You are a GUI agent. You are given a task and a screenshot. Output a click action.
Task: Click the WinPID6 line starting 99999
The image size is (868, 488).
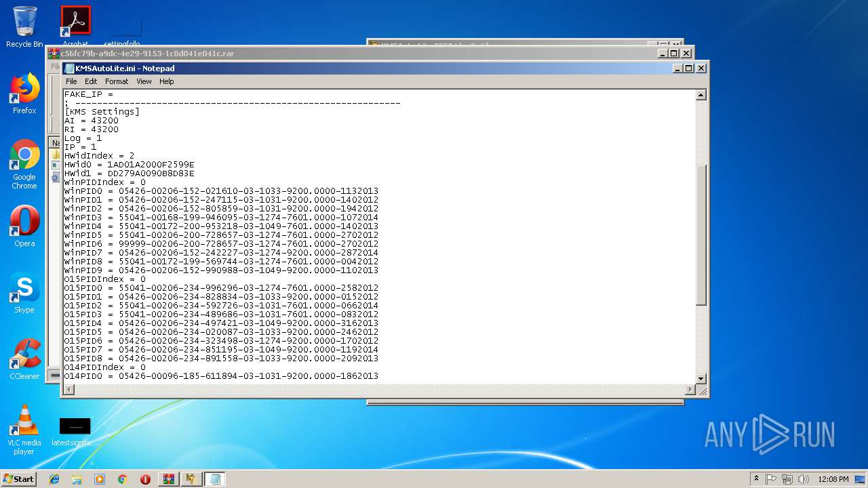(222, 244)
